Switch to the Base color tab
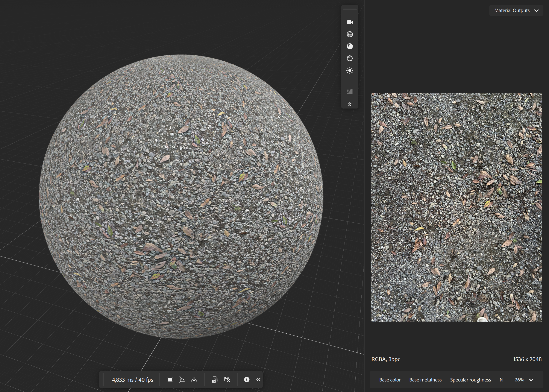The height and width of the screenshot is (392, 549). point(390,380)
